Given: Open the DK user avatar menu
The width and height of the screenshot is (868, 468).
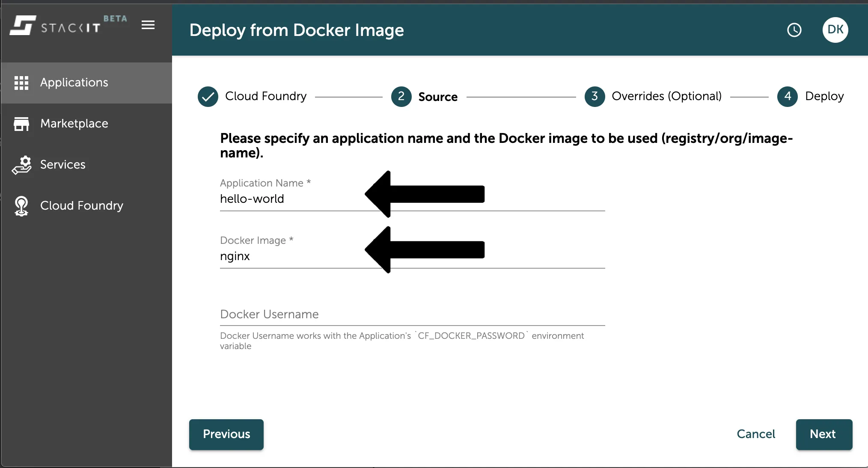Looking at the screenshot, I should tap(835, 30).
